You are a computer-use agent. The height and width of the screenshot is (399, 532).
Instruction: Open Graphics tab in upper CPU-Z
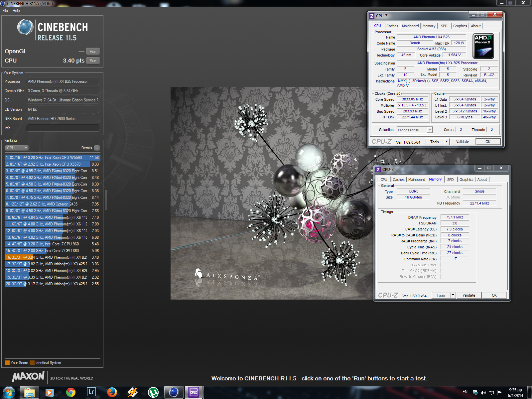pos(460,26)
